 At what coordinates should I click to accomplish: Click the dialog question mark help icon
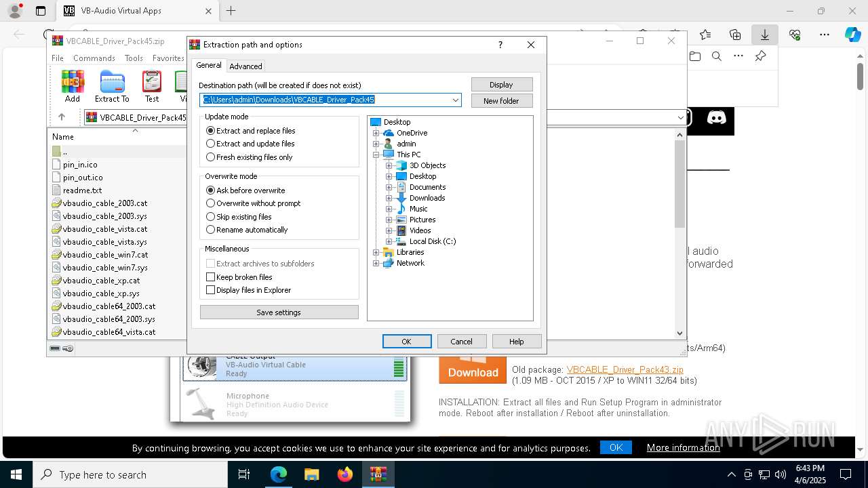coord(500,45)
